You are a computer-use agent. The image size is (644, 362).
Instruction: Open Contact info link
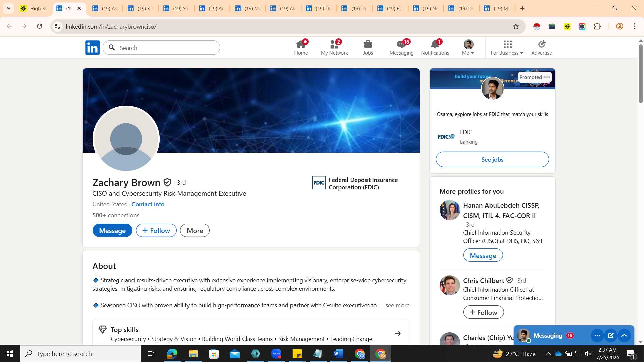pyautogui.click(x=148, y=204)
